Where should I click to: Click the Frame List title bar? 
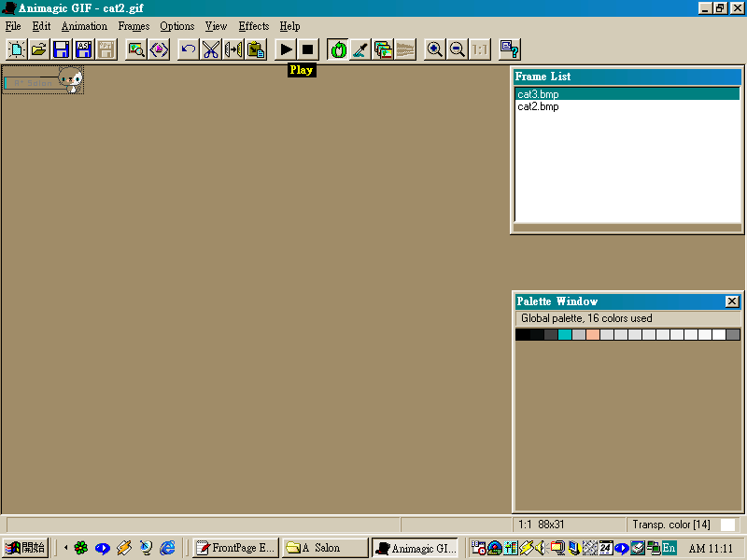click(x=627, y=77)
